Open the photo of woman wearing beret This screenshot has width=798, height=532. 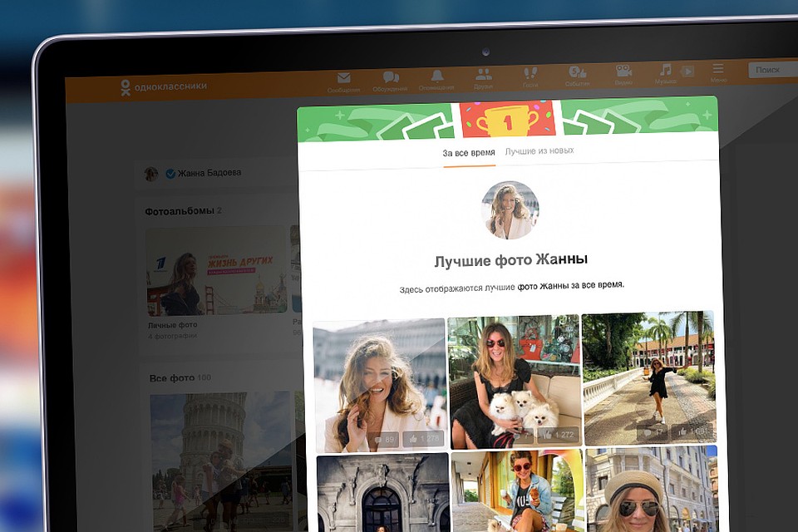[653, 489]
